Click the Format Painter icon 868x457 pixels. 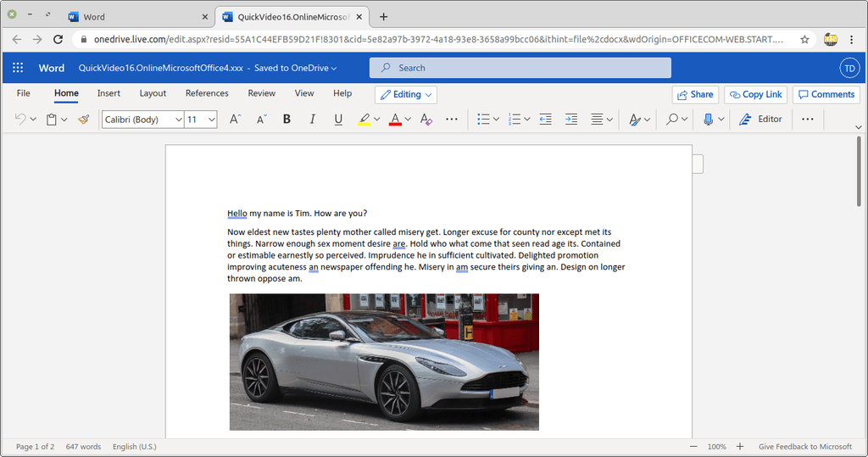83,120
